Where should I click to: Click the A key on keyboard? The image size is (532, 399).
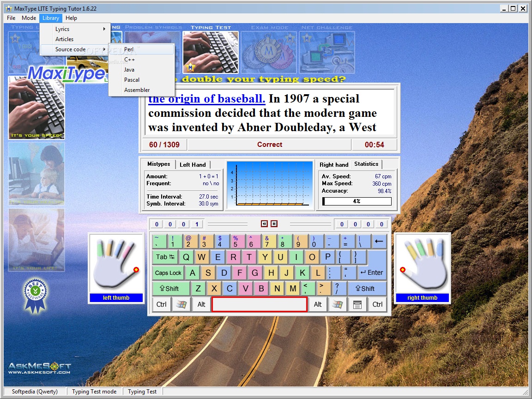193,273
